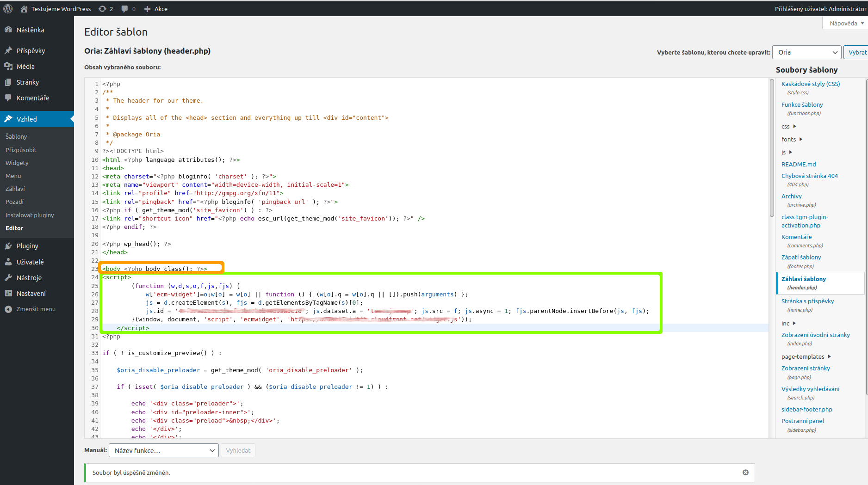Open Archivy template file
Viewport: 868px width, 485px height.
792,196
